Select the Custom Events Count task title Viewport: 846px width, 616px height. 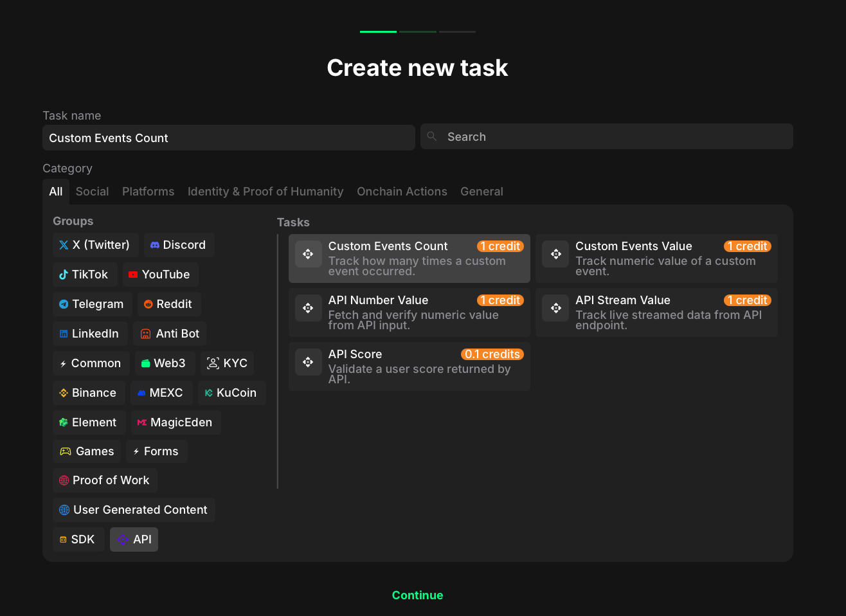point(388,246)
